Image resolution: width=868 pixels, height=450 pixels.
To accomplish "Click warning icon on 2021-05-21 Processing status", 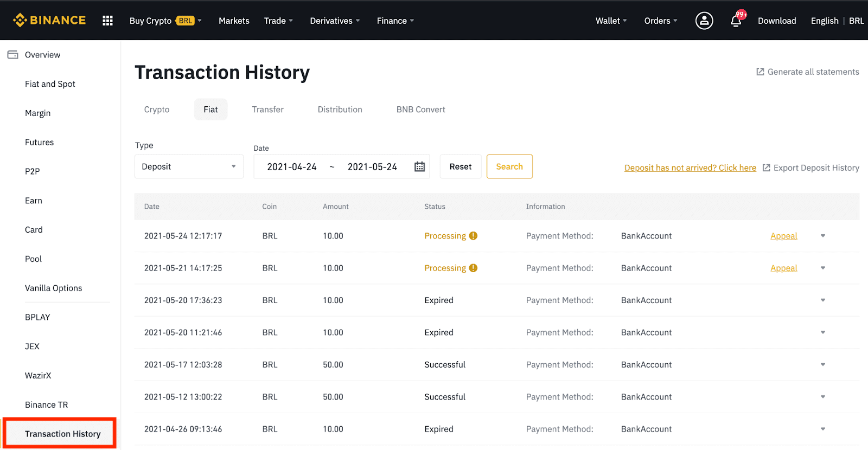I will coord(473,268).
